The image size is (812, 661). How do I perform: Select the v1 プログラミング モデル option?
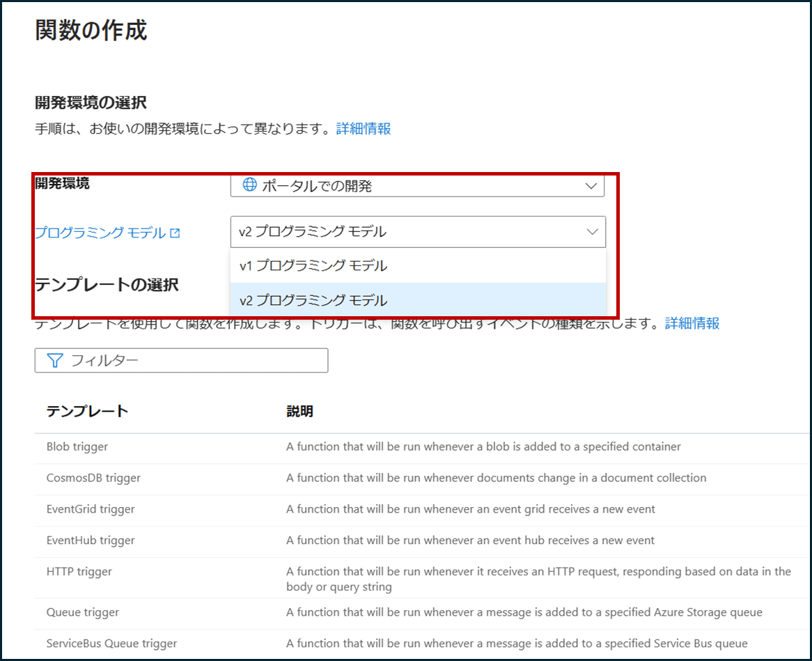click(x=418, y=265)
